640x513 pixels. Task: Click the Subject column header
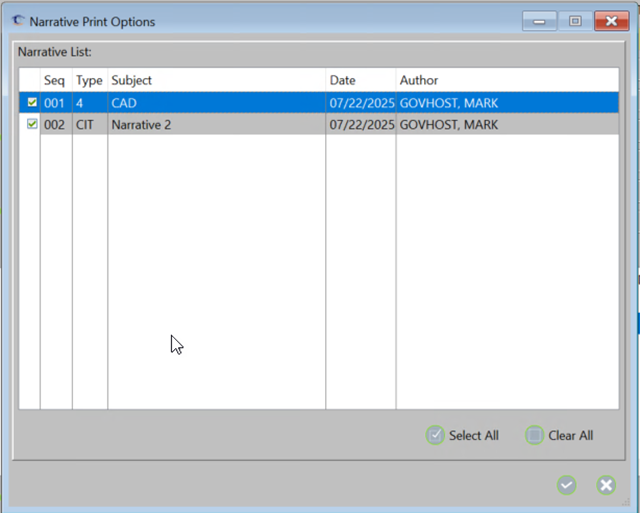coord(215,80)
